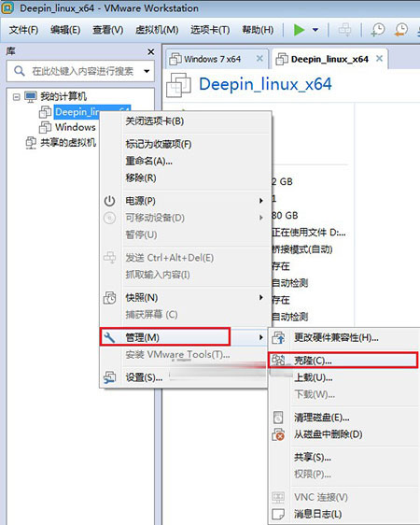The width and height of the screenshot is (420, 525).
Task: Close the Windows 7 x64 tab
Action: tap(259, 59)
